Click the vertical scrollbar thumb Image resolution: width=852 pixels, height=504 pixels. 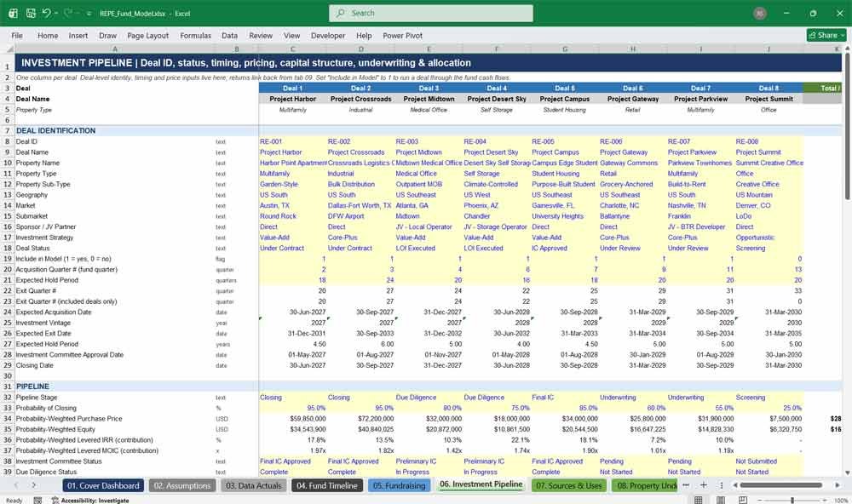[x=847, y=127]
